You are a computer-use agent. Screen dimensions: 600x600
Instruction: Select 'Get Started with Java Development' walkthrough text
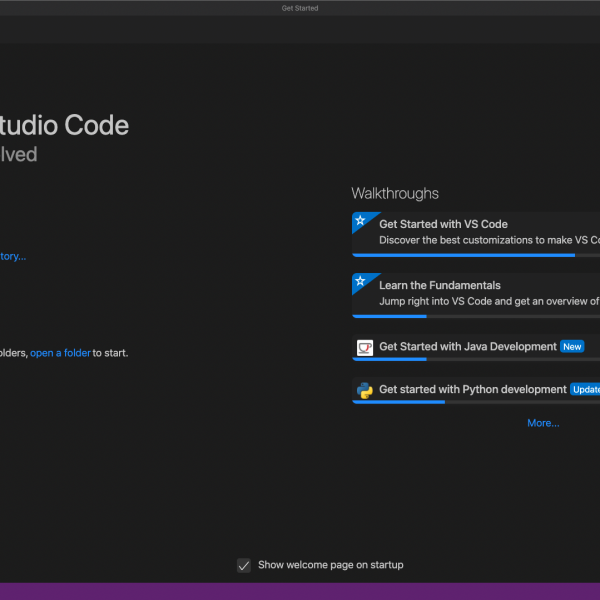(467, 347)
